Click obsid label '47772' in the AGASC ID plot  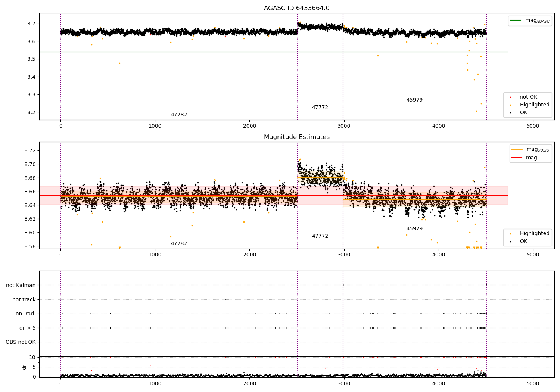(320, 108)
